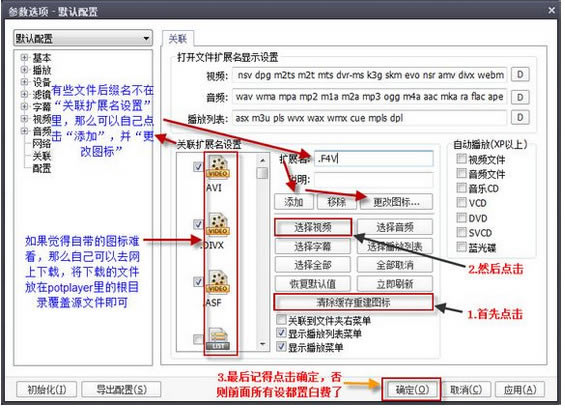The width and height of the screenshot is (565, 410).
Task: Select the DIVX video file icon
Action: (218, 224)
